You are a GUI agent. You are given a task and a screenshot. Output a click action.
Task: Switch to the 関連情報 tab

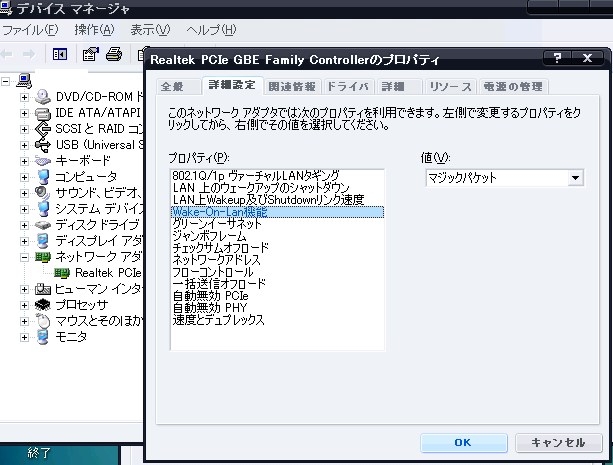(x=292, y=86)
